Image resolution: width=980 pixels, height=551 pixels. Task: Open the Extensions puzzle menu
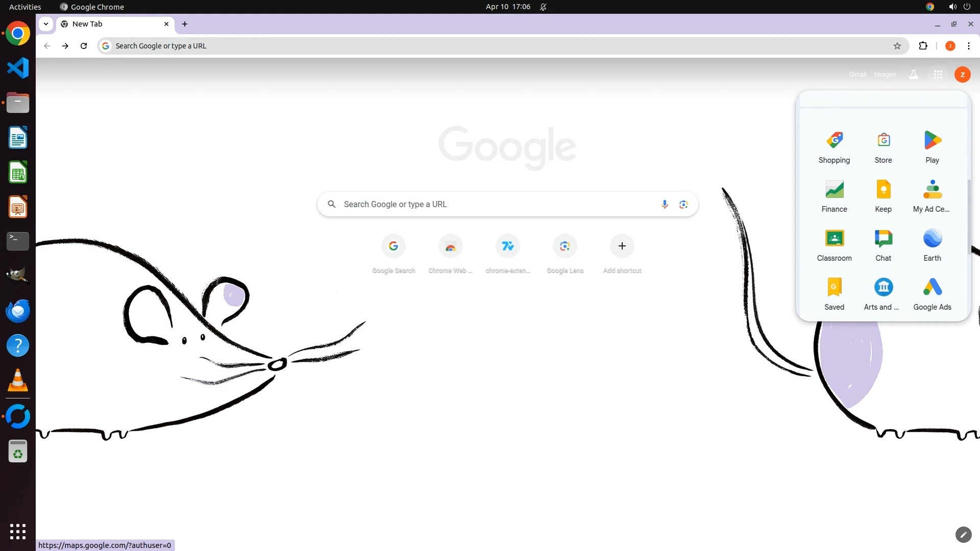[923, 46]
